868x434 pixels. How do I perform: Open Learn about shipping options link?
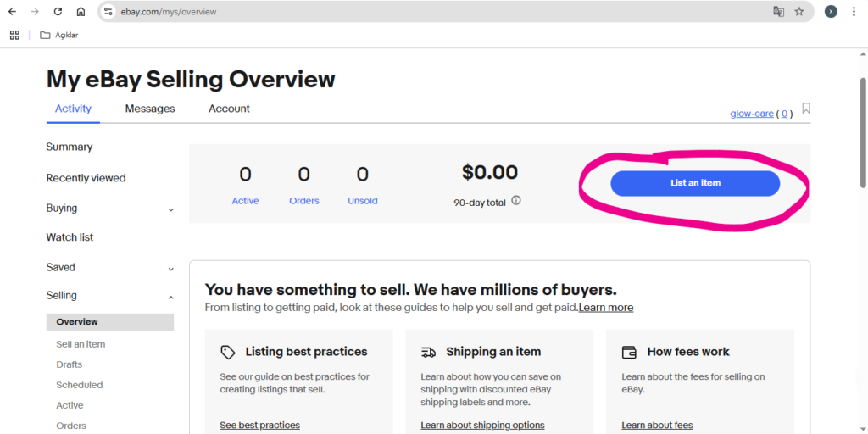[482, 426]
